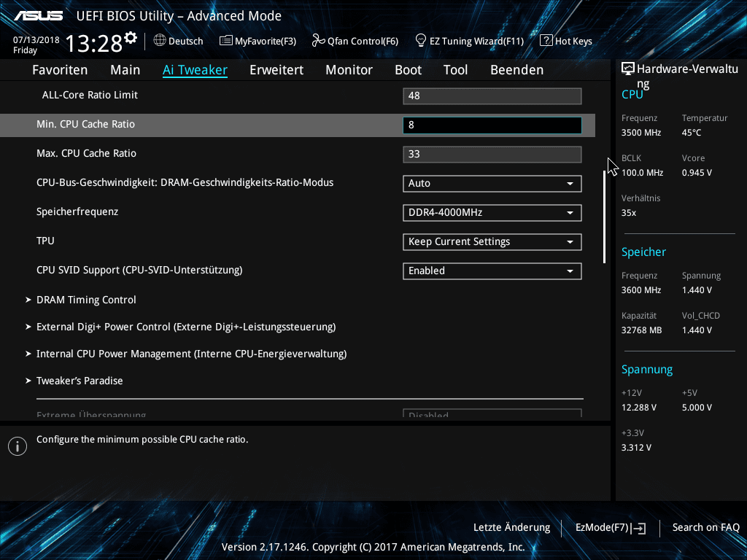Click the TPU setting label

click(45, 241)
